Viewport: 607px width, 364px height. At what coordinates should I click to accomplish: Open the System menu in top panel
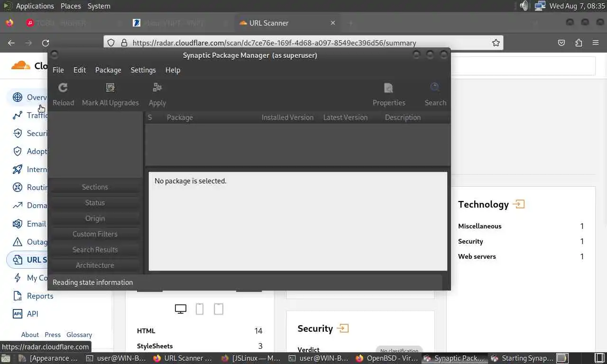point(99,6)
